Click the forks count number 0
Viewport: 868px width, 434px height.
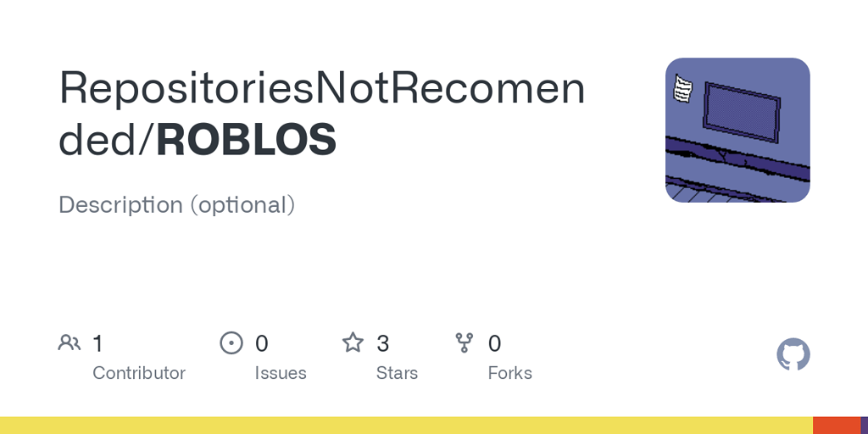coord(495,343)
